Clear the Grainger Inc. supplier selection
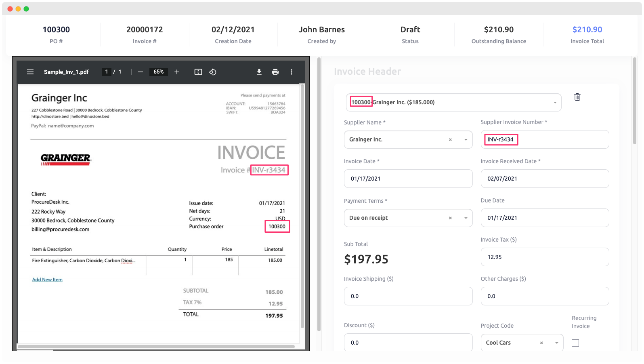The height and width of the screenshot is (364, 644). coord(450,140)
